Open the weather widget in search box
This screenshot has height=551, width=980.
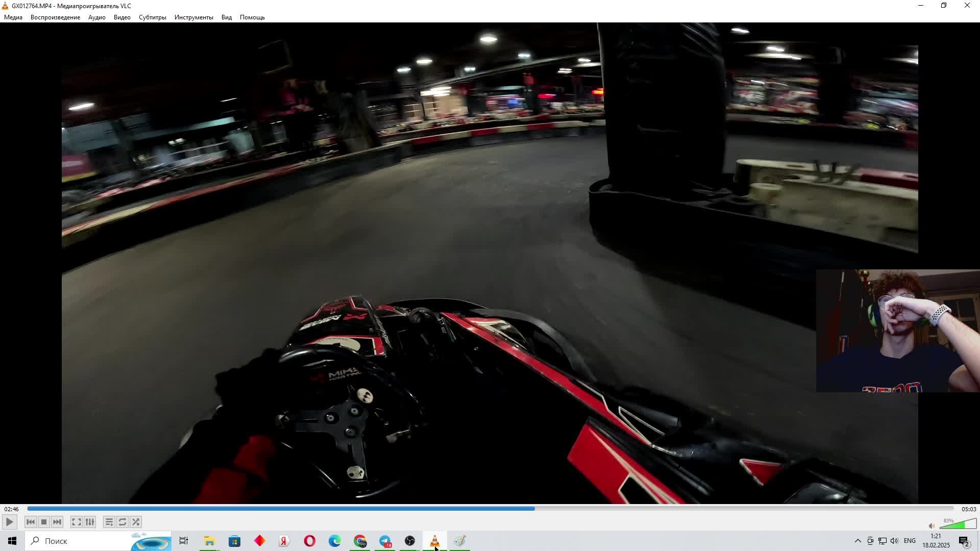click(151, 541)
